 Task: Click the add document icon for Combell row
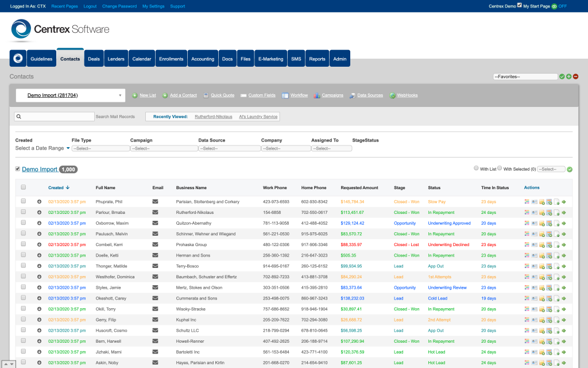point(556,245)
